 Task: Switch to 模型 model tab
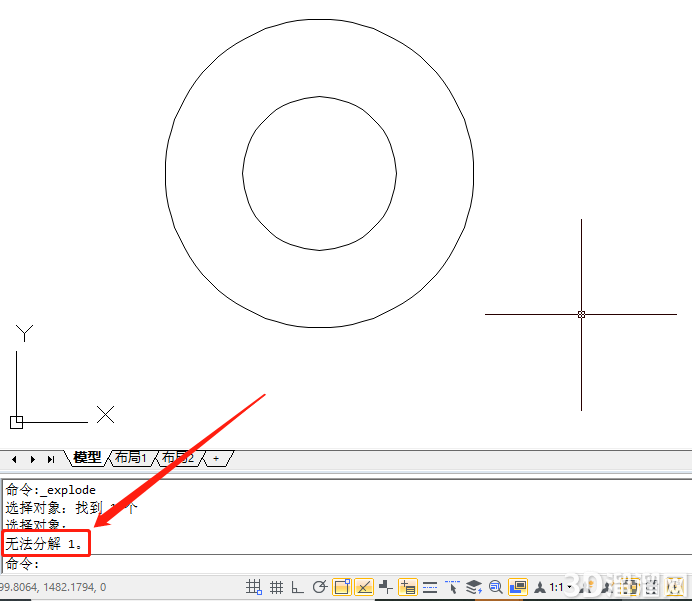pos(87,458)
